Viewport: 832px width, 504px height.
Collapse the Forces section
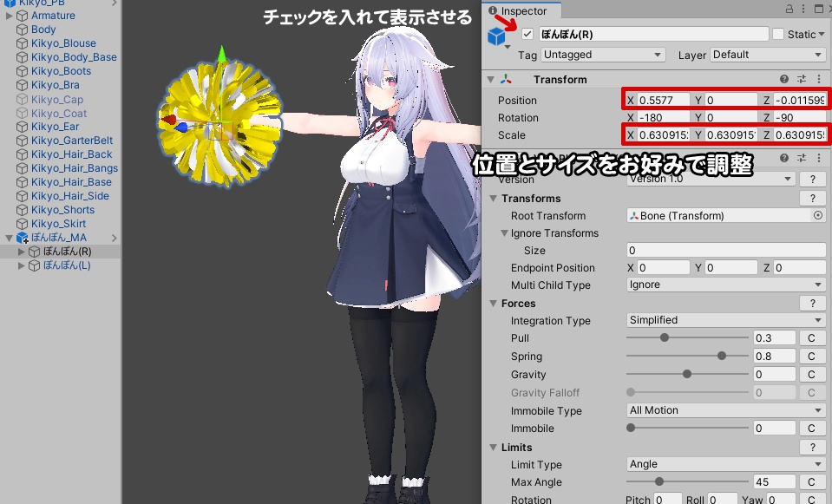tap(492, 303)
